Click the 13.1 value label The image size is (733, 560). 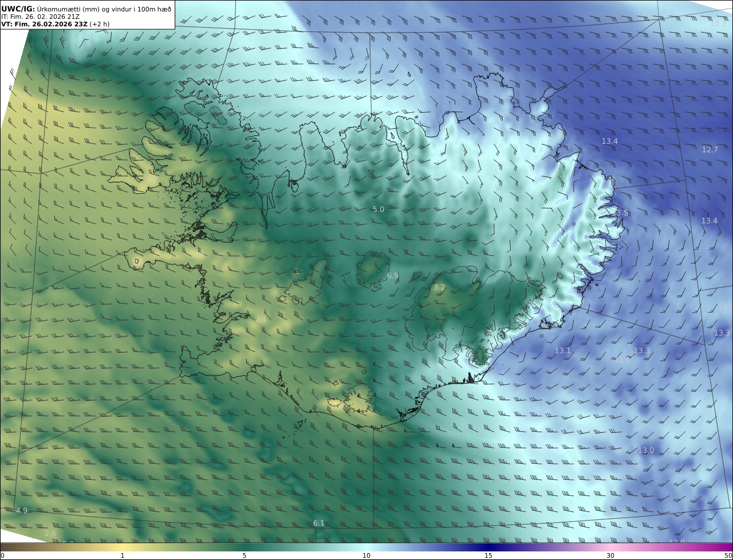click(x=563, y=350)
